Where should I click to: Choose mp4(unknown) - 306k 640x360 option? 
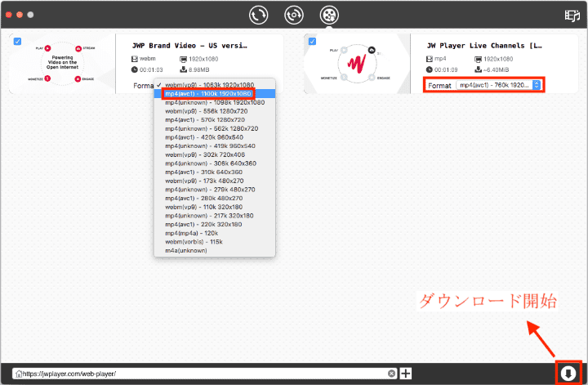(x=215, y=163)
